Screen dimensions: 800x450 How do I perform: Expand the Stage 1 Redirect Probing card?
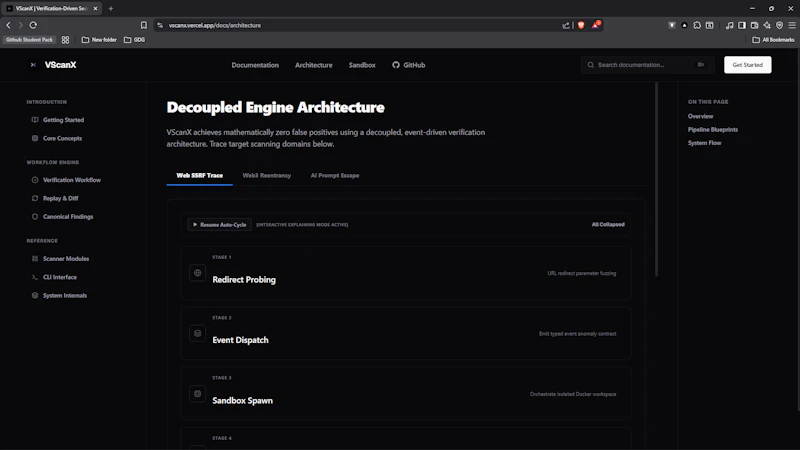(406, 273)
